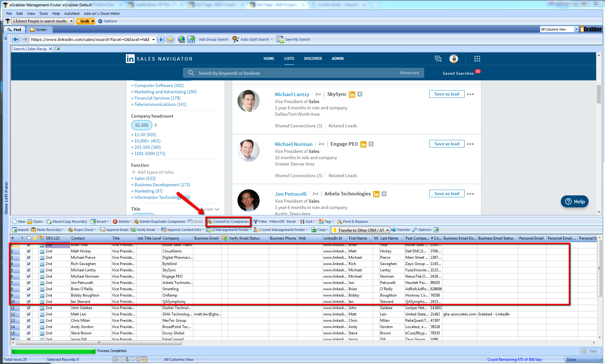The image size is (605, 364).
Task: Click the Help button
Action: pyautogui.click(x=575, y=201)
